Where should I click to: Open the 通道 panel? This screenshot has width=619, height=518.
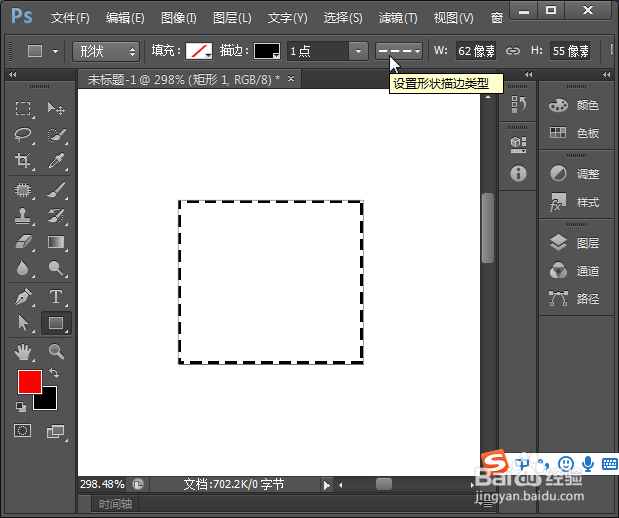574,271
